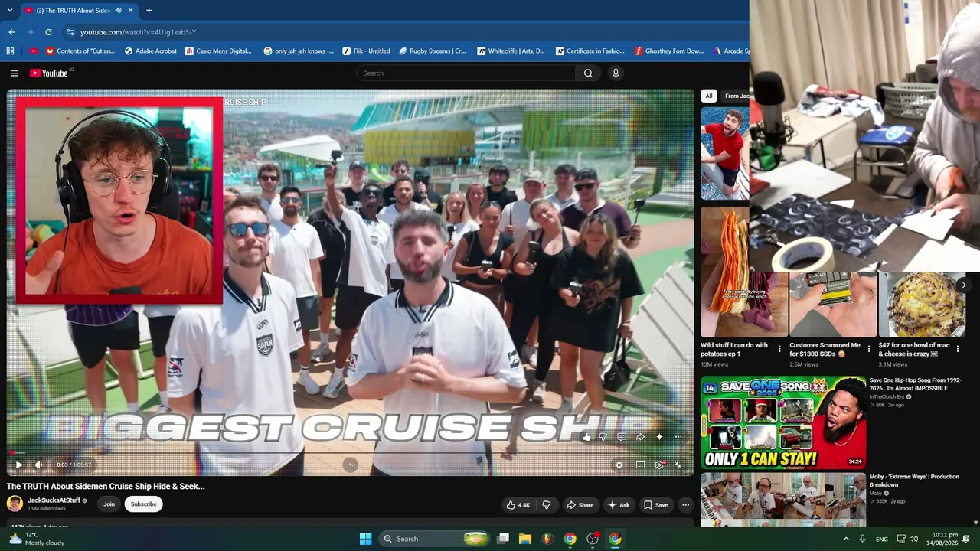Subscribe to JackSucksAtStuff
This screenshot has width=980, height=551.
click(143, 504)
